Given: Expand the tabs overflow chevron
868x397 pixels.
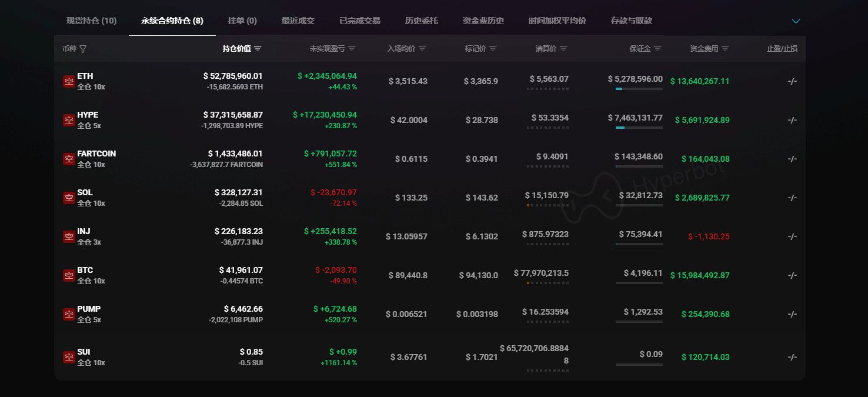Looking at the screenshot, I should pos(796,21).
